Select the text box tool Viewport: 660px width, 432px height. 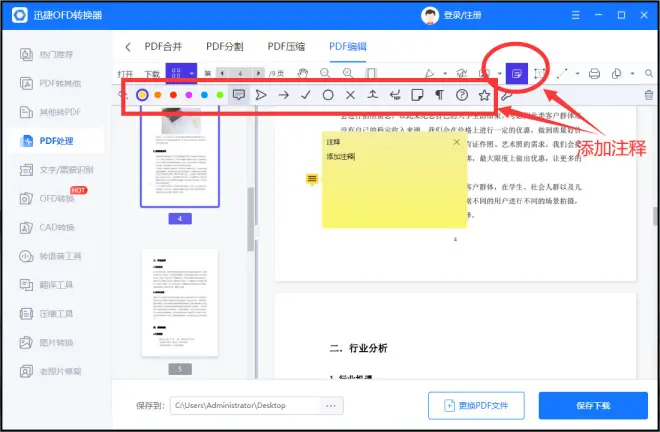[x=540, y=74]
